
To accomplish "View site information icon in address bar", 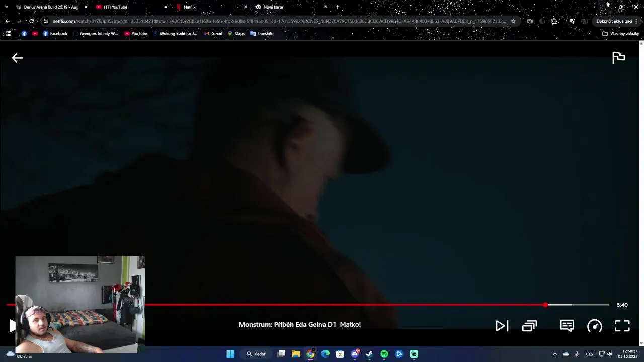I will pyautogui.click(x=46, y=21).
